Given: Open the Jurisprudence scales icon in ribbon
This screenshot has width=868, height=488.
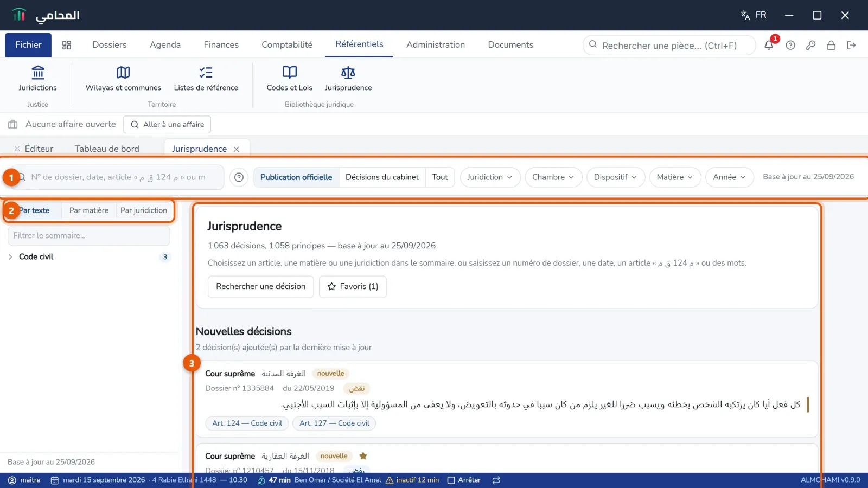Looking at the screenshot, I should click(348, 72).
